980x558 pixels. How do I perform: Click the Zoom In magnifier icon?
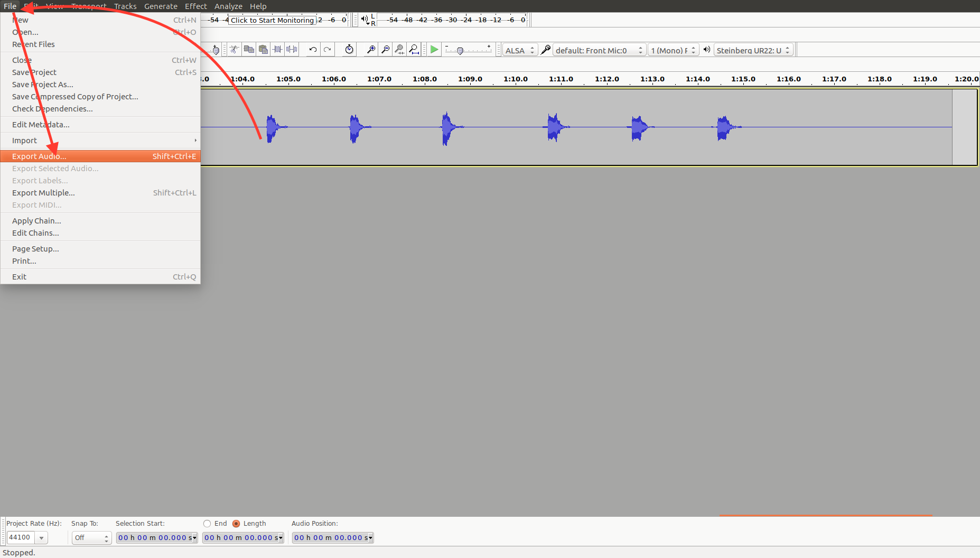point(371,50)
